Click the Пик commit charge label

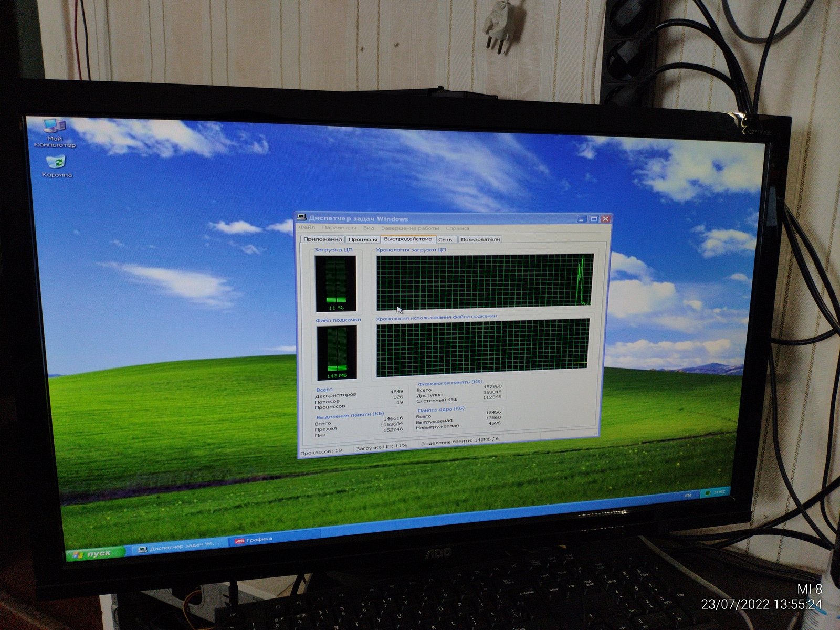coord(320,435)
